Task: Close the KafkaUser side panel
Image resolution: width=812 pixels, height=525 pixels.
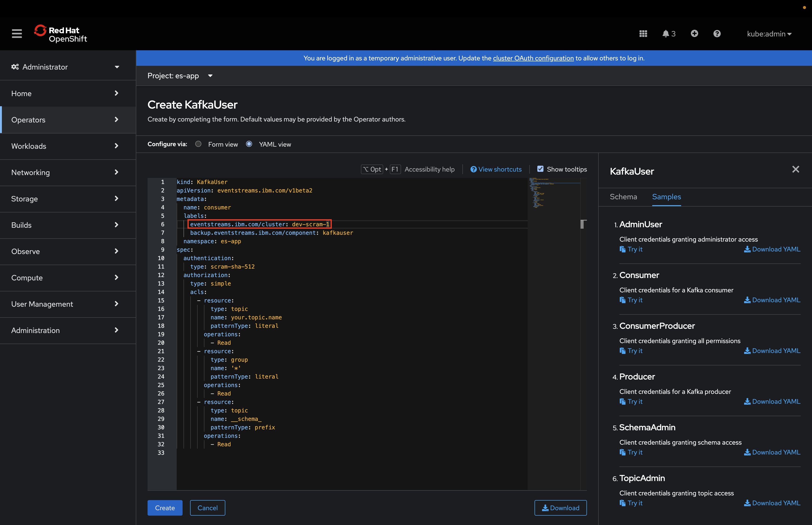Action: click(x=795, y=169)
